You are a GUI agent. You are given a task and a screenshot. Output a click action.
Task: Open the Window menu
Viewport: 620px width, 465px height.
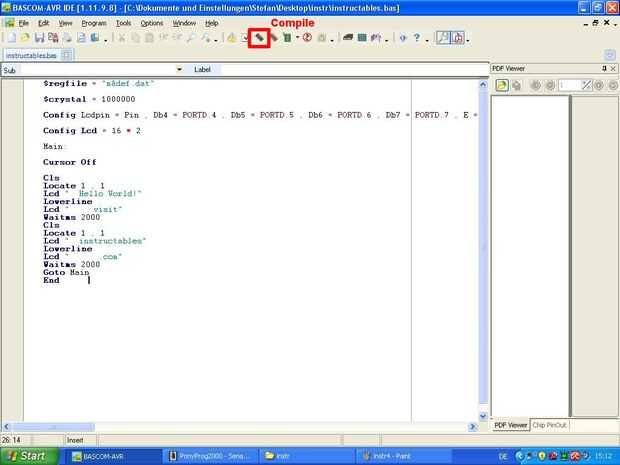184,23
